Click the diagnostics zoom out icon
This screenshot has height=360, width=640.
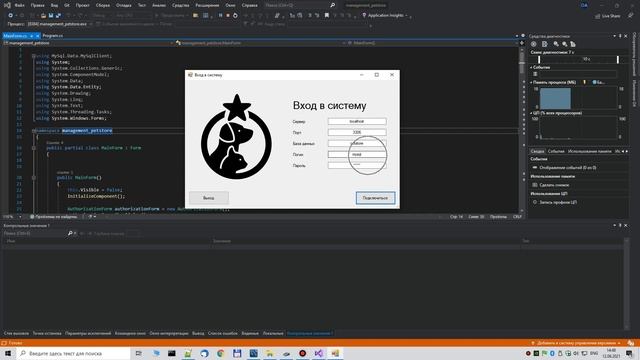(564, 44)
